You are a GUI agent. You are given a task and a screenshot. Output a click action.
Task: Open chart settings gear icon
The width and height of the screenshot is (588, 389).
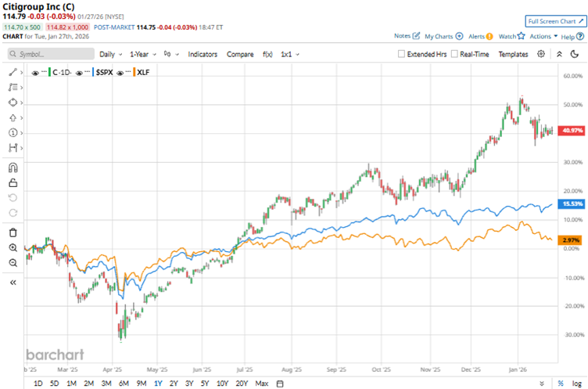543,54
